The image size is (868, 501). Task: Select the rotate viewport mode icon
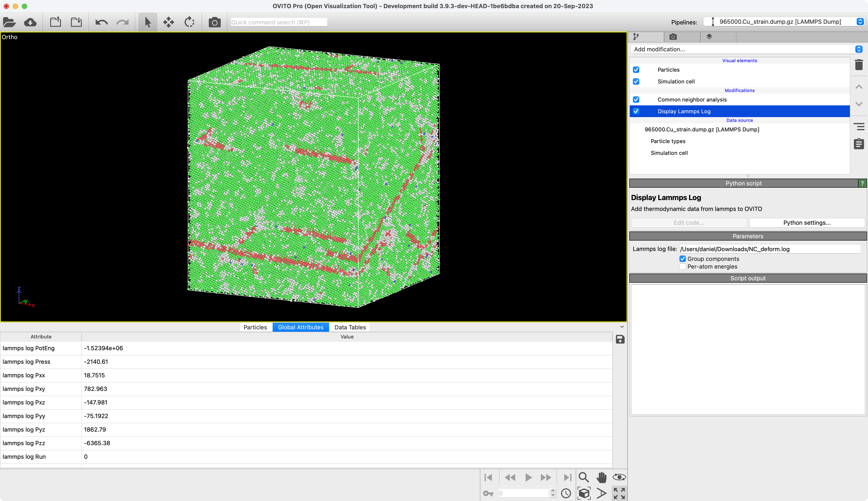[x=190, y=22]
